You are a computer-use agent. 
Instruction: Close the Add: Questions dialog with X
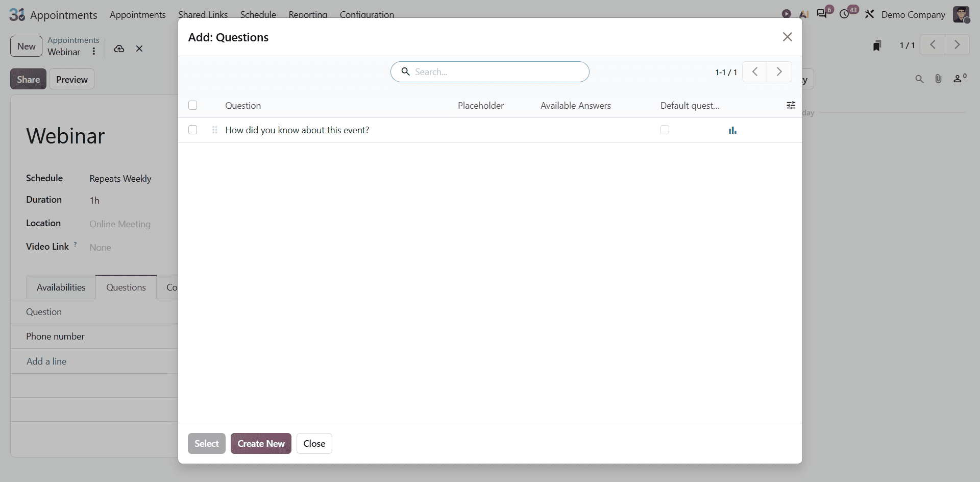click(788, 37)
